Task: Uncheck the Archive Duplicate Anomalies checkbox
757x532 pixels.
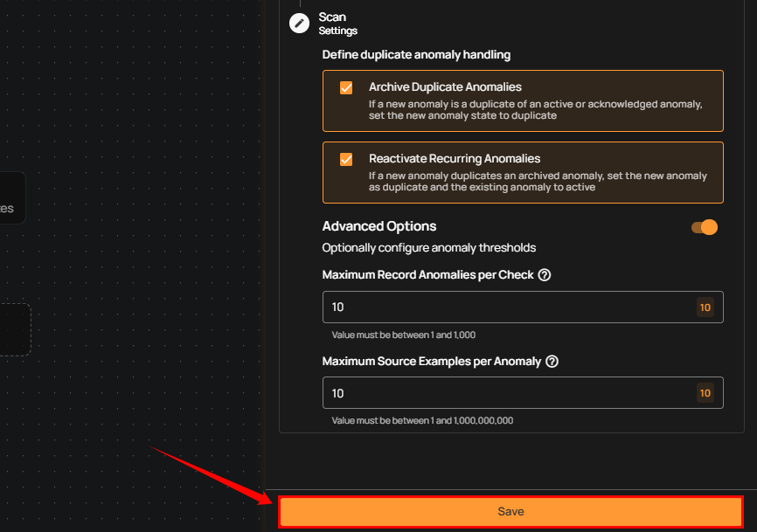Action: click(x=346, y=87)
